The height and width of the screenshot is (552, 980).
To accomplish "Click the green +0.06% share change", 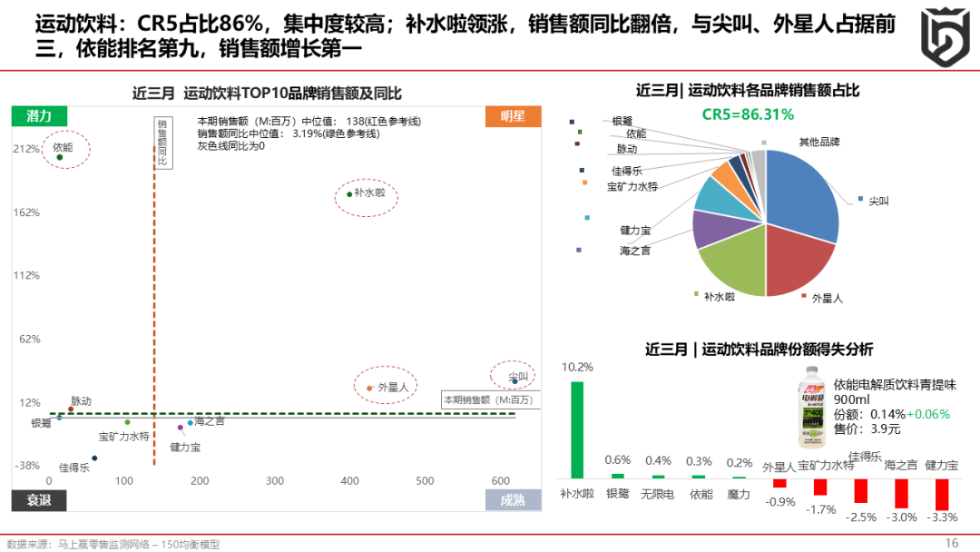I will [x=928, y=414].
